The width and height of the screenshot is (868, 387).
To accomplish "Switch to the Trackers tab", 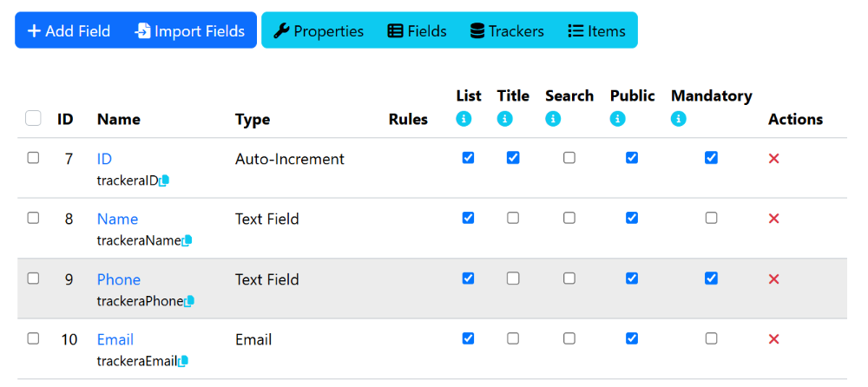I will (507, 31).
